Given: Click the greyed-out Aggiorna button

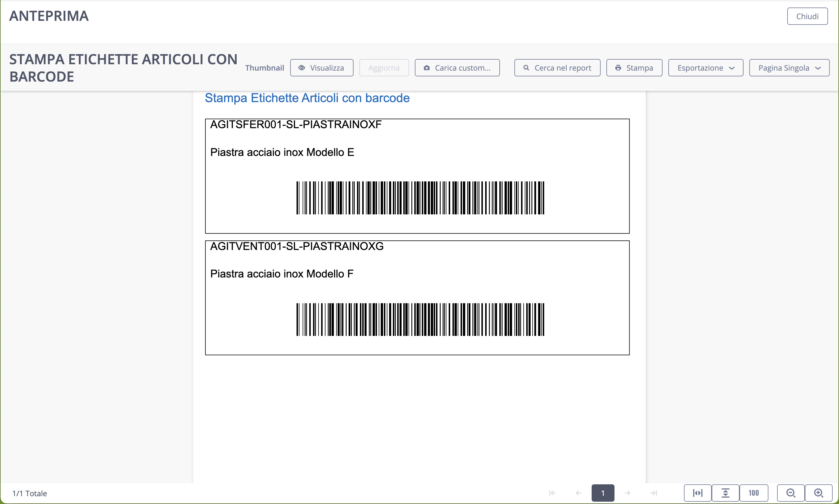Looking at the screenshot, I should coord(384,68).
